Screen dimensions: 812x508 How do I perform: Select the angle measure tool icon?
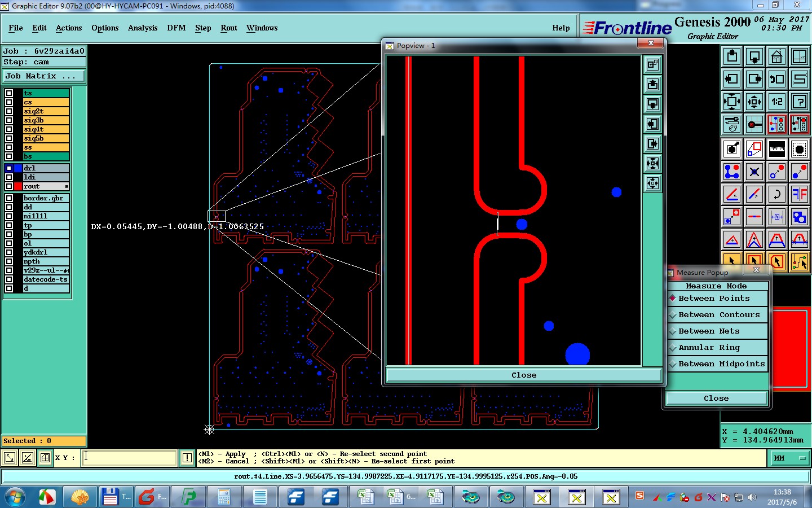click(x=732, y=194)
